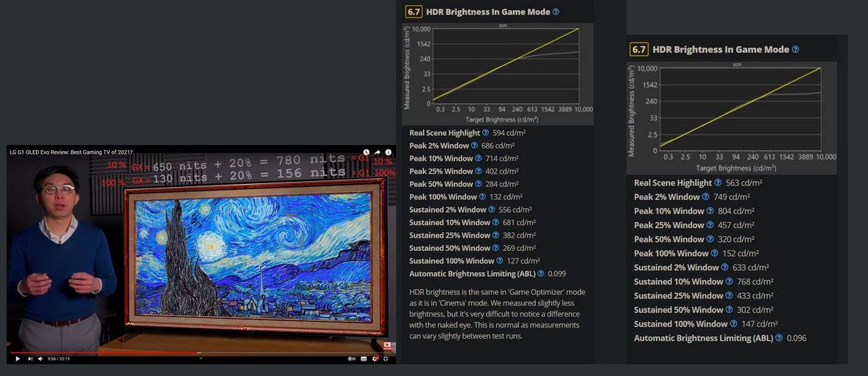Open help beside Peak 10% Window 714 cd/m²

point(479,158)
